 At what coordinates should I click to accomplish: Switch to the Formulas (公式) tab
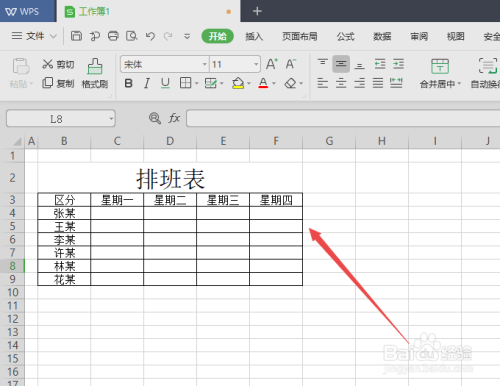(x=345, y=36)
